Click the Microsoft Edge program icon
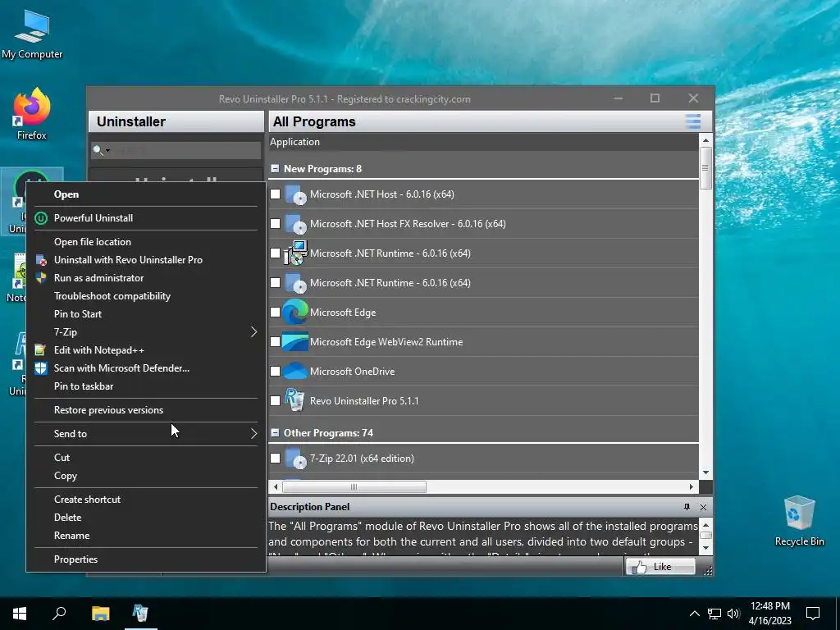This screenshot has height=630, width=840. point(295,313)
